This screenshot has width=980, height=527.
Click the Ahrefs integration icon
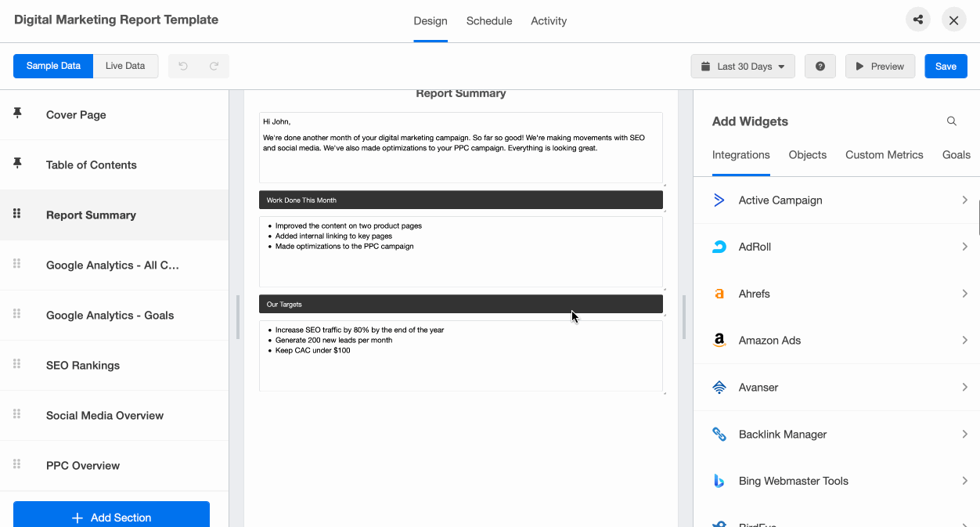[x=719, y=294]
